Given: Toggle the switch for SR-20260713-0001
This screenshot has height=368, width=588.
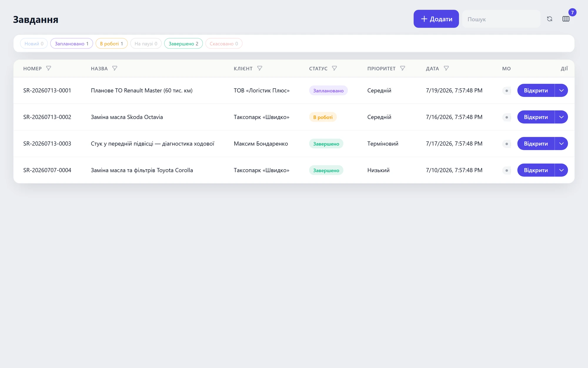Looking at the screenshot, I should pos(507,91).
